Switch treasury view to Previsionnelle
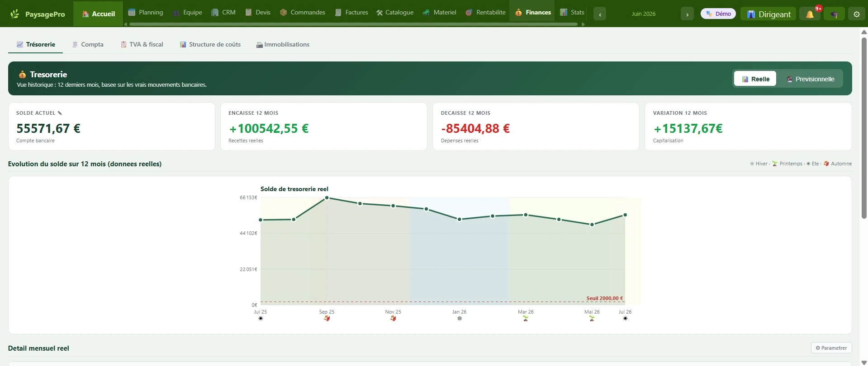868x366 pixels. 810,79
